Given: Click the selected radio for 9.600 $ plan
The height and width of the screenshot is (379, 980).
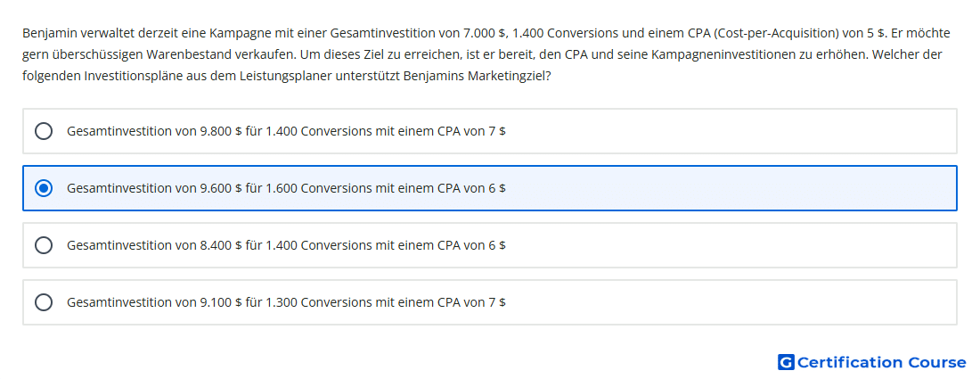Looking at the screenshot, I should [x=43, y=188].
